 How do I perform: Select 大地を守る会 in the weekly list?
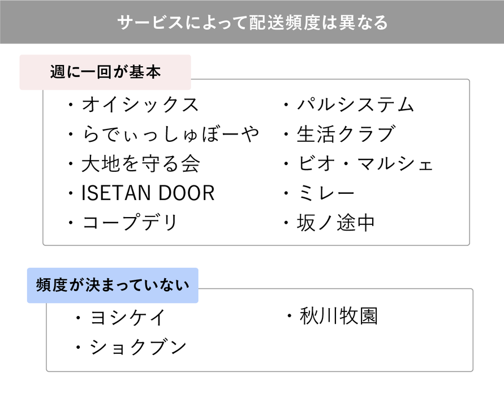[140, 164]
